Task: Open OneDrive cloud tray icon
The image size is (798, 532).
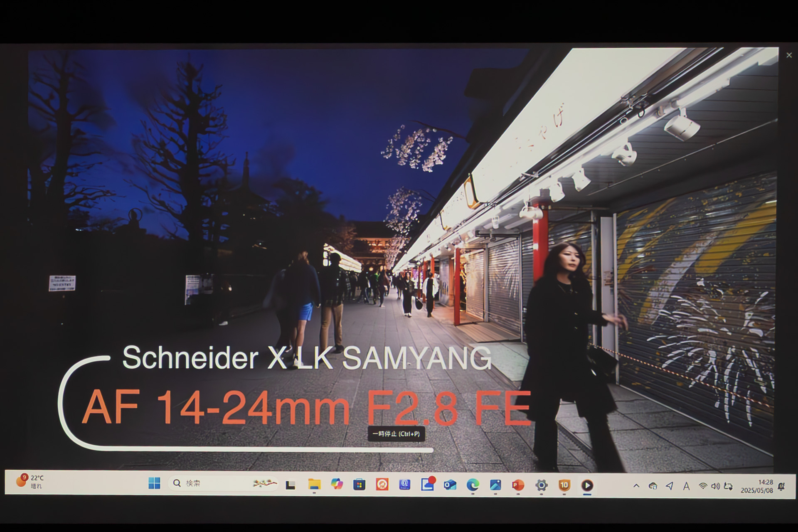Action: (x=653, y=486)
